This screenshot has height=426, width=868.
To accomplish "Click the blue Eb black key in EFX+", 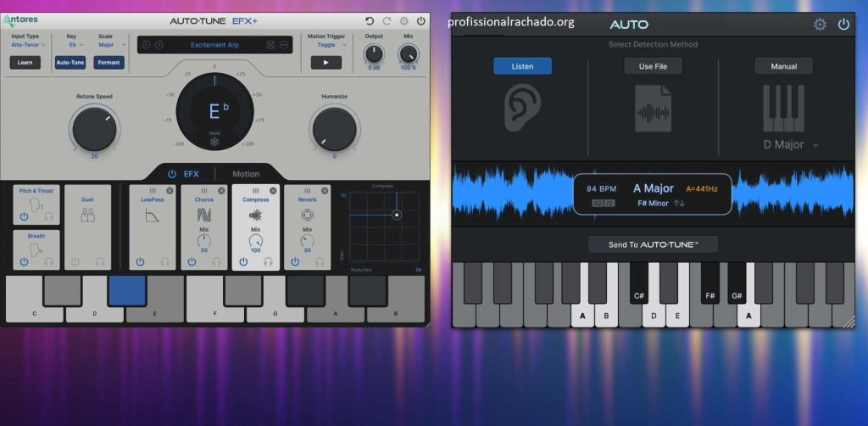I will point(127,291).
